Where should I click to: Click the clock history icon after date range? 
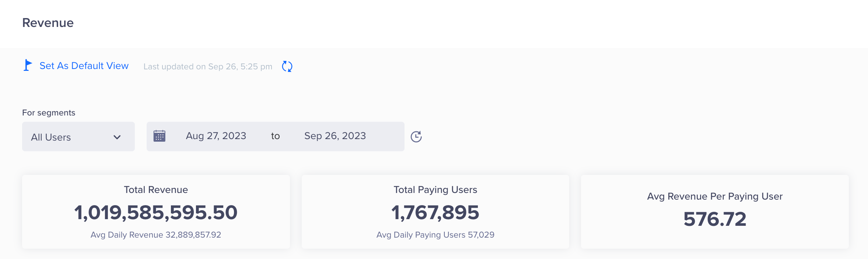tap(416, 137)
